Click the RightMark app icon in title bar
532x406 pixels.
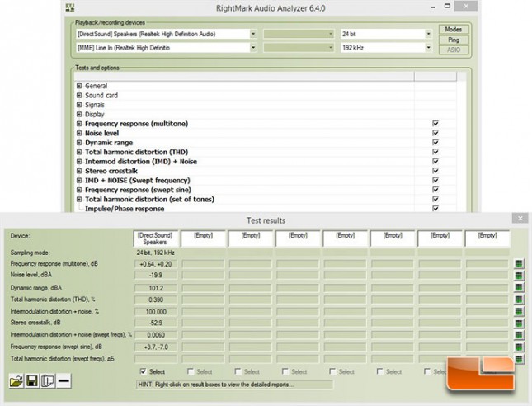(70, 7)
